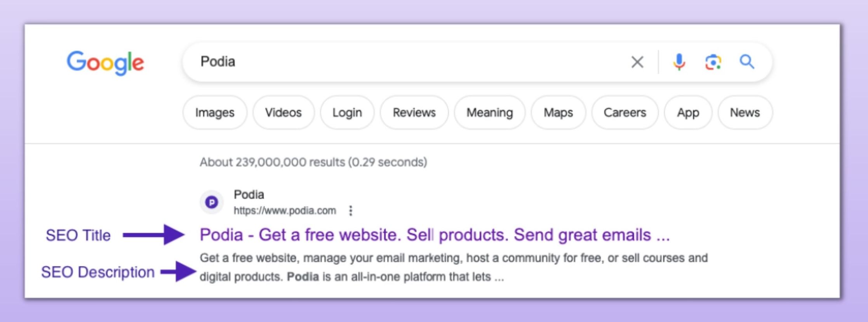Click the Google logo

click(105, 62)
